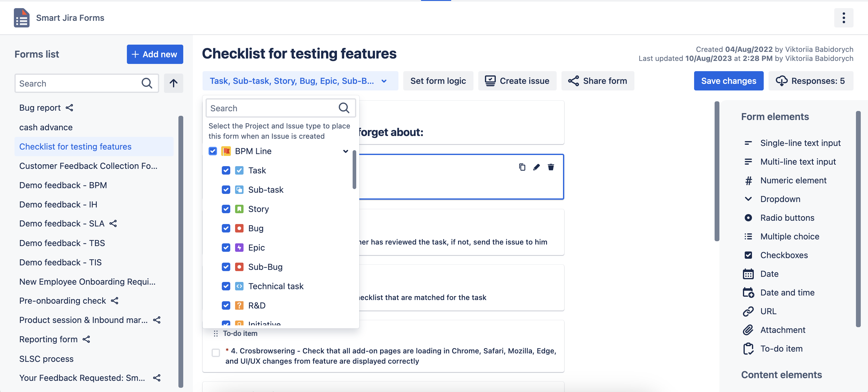The image size is (868, 392).
Task: Select Demo feedback - TBS form
Action: [x=62, y=243]
